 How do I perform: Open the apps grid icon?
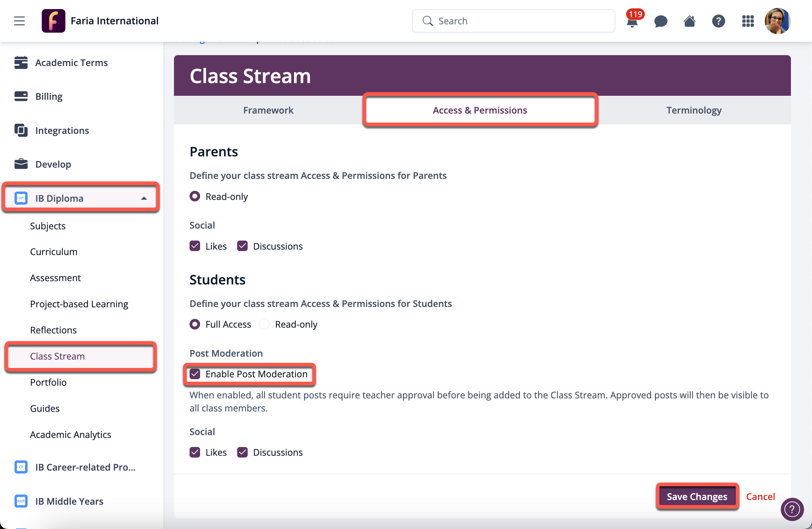[x=748, y=21]
